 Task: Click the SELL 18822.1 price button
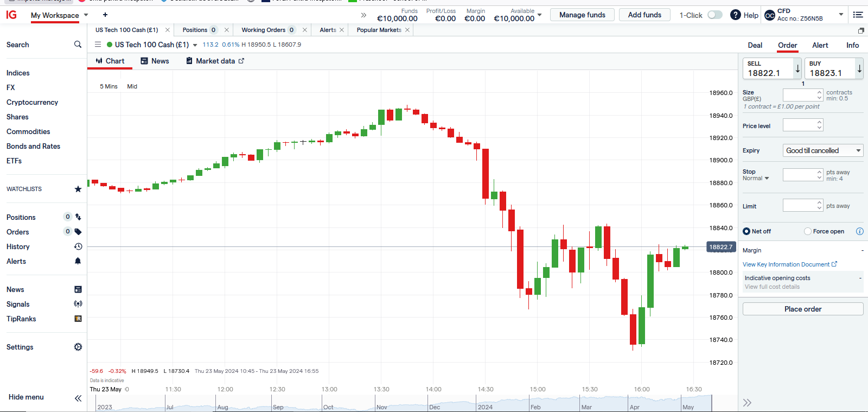pos(772,68)
